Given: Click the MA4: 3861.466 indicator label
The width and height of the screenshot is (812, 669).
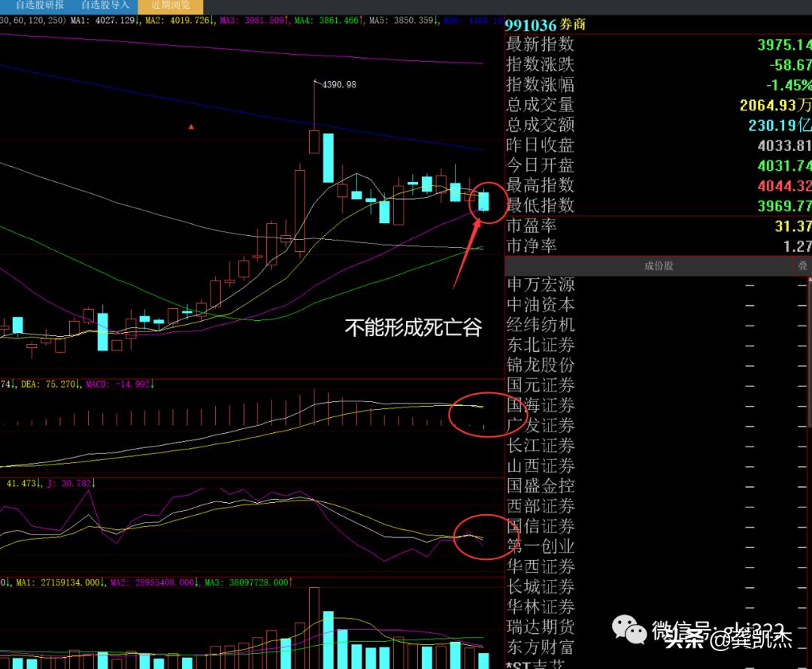Looking at the screenshot, I should [328, 20].
